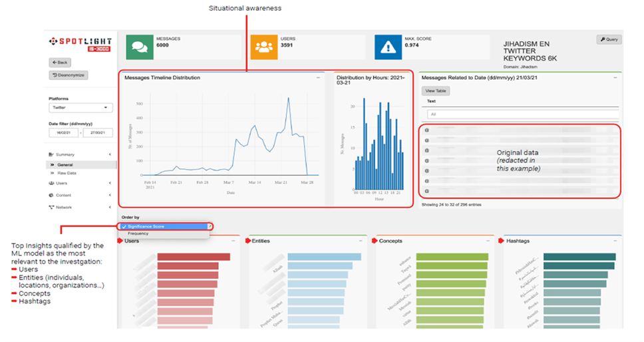The height and width of the screenshot is (342, 644).
Task: Expand the Users sidebar section
Action: [80, 183]
